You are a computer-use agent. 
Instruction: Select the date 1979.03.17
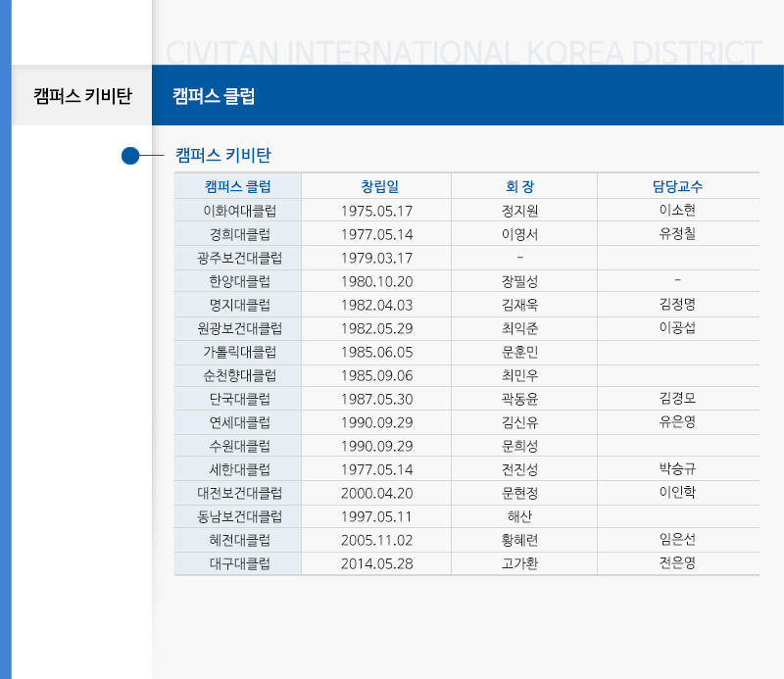click(x=377, y=258)
